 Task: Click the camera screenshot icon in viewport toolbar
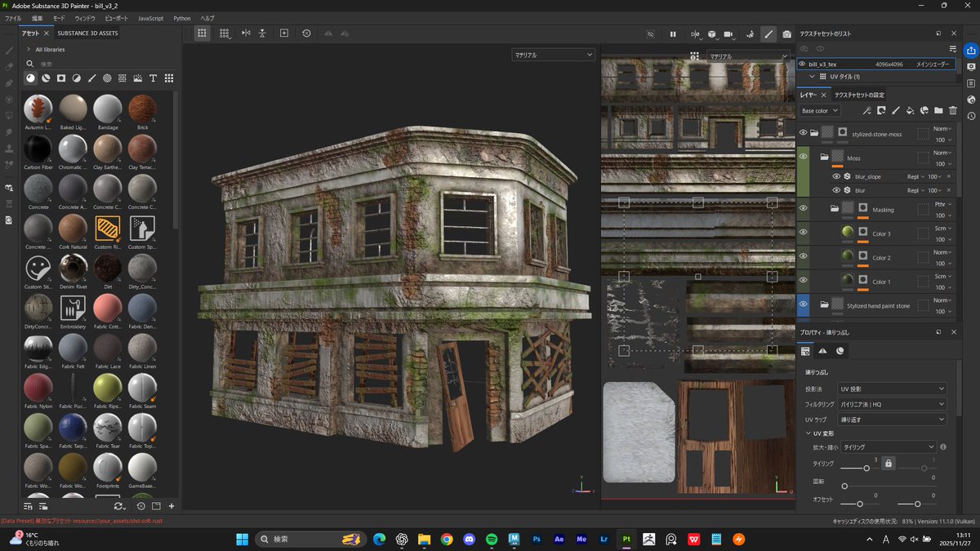pos(786,34)
